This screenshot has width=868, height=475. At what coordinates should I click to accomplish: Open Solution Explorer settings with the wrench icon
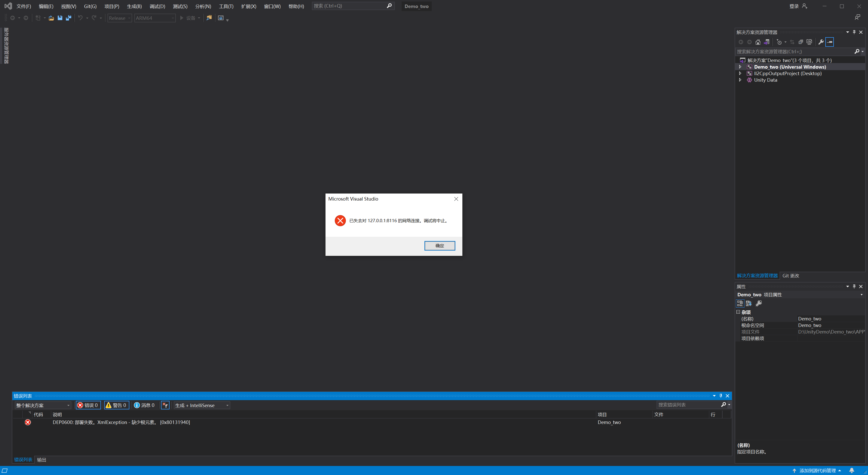tap(821, 42)
